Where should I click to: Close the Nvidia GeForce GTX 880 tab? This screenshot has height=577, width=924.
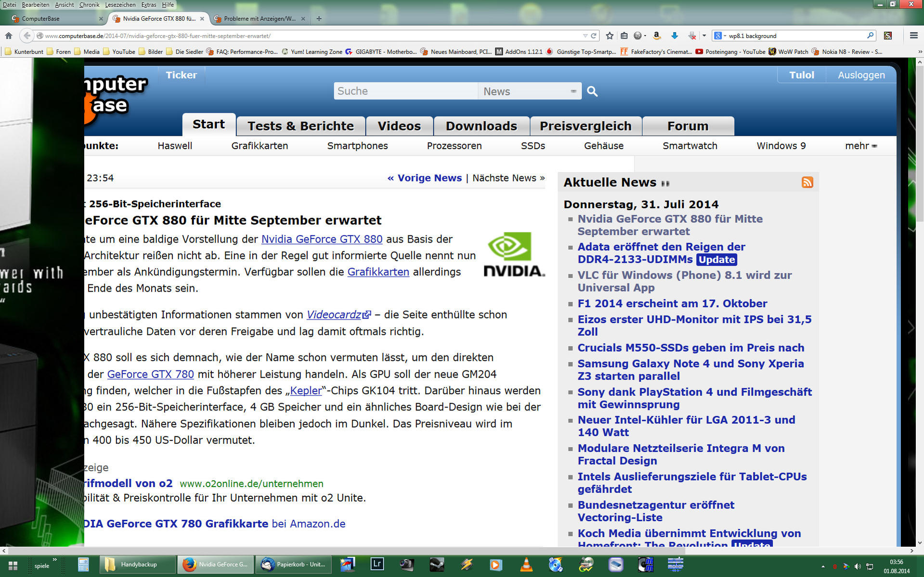click(x=202, y=19)
